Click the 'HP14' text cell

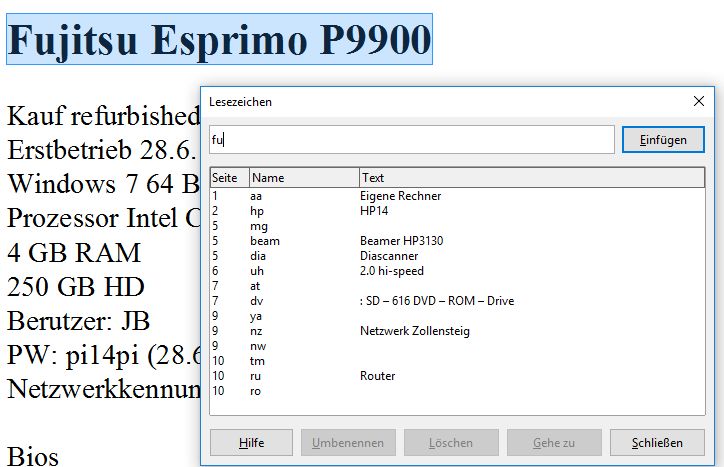click(374, 211)
